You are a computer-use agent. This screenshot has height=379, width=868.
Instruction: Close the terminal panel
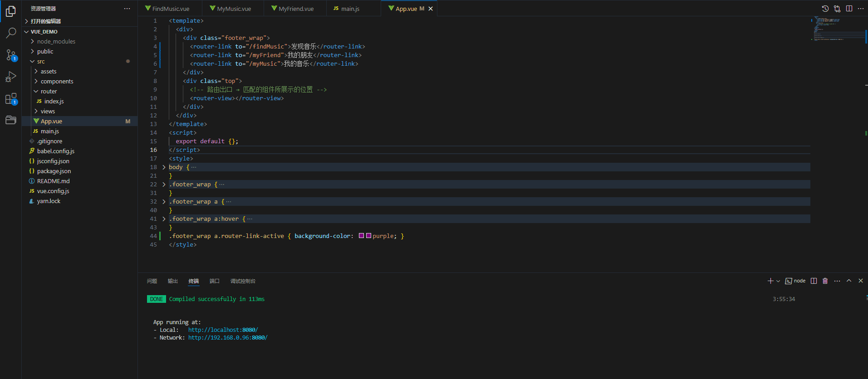point(861,281)
